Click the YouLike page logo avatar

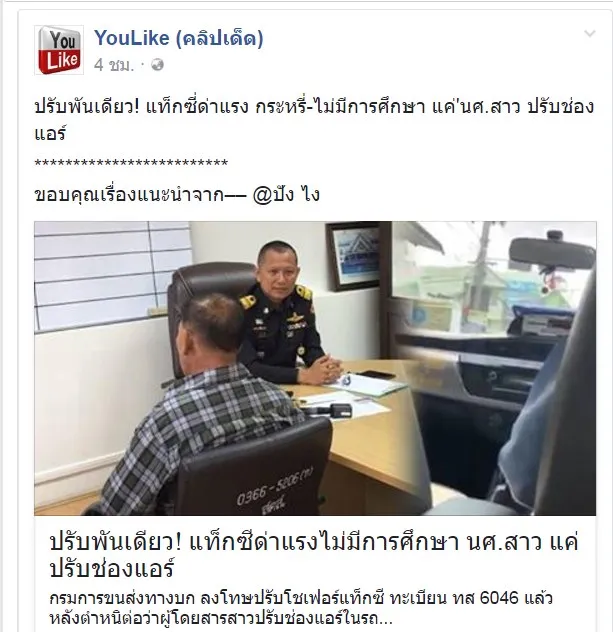[59, 50]
